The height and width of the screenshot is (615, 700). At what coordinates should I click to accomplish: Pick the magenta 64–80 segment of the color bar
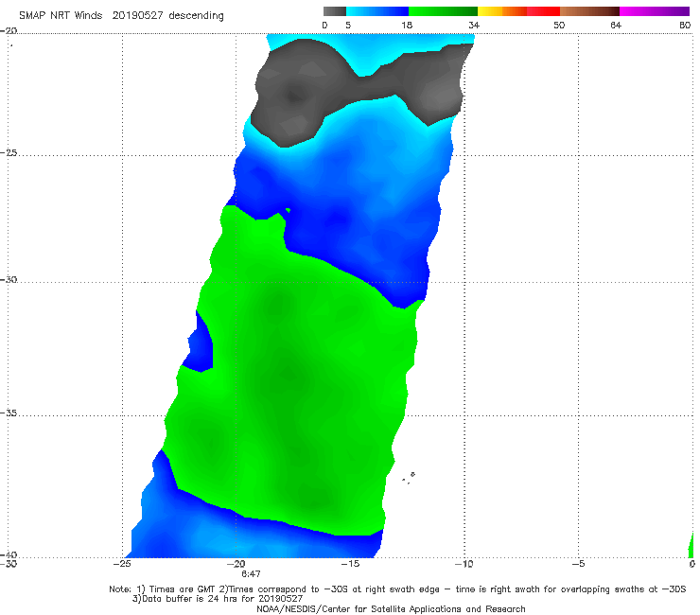point(655,11)
